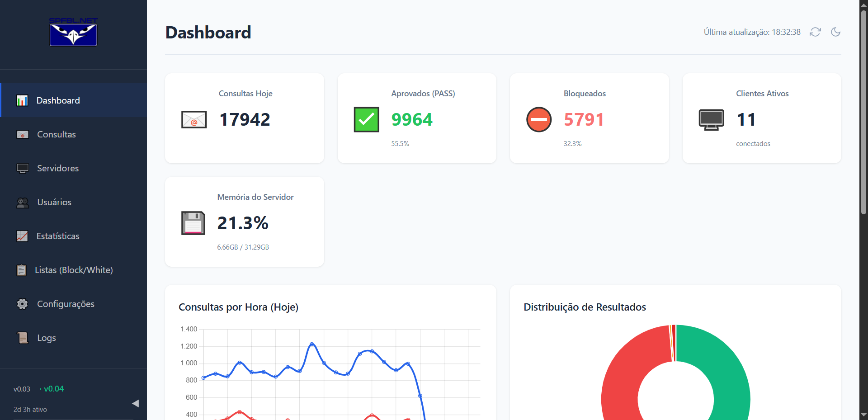868x420 pixels.
Task: Click the '6.66GB / 31.29GB' memory text
Action: (x=243, y=247)
